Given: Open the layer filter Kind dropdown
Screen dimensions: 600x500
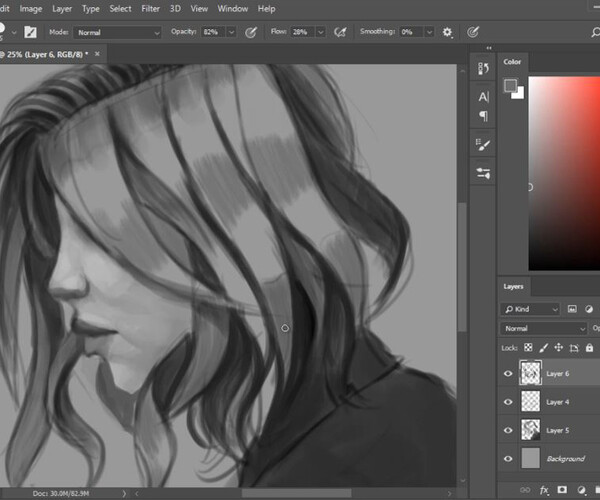Looking at the screenshot, I should tap(530, 309).
